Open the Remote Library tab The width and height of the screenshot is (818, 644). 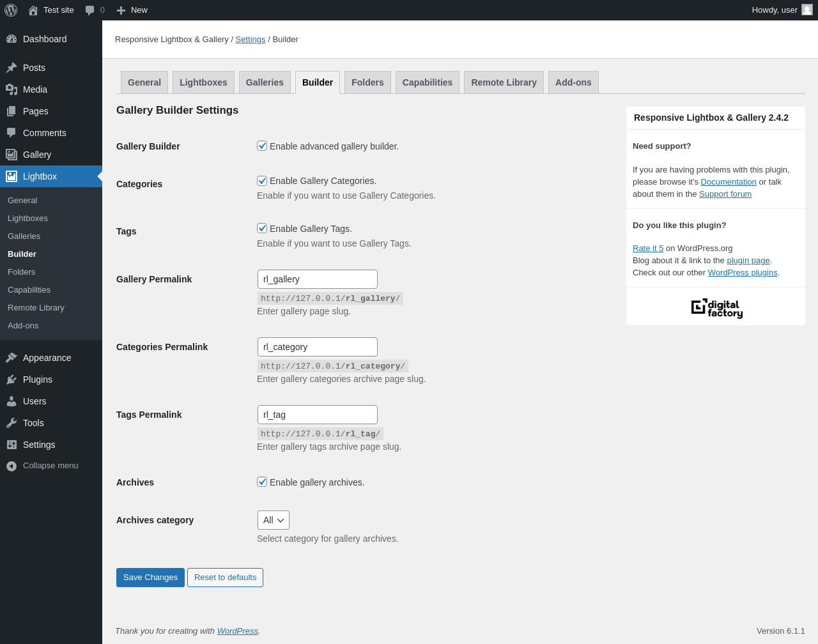click(x=504, y=82)
